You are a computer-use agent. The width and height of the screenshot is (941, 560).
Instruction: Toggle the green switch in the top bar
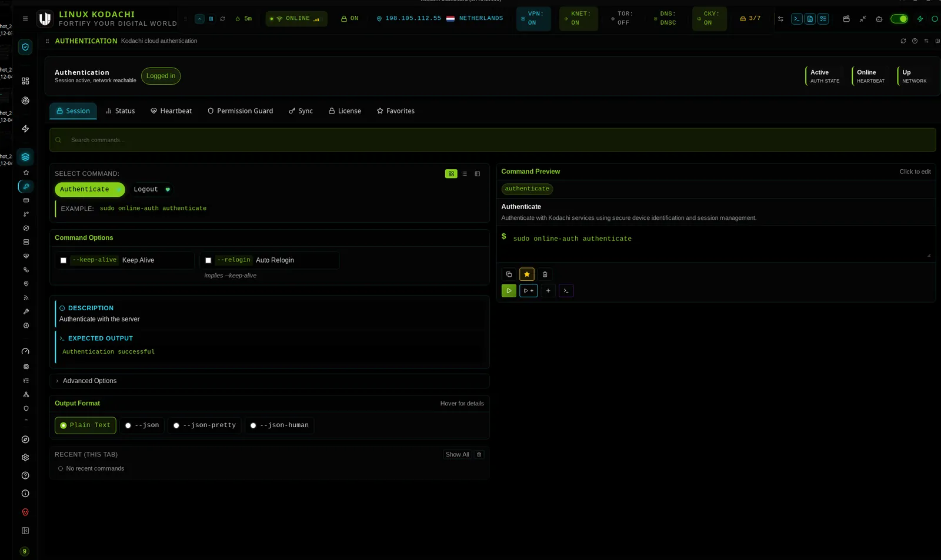[899, 19]
